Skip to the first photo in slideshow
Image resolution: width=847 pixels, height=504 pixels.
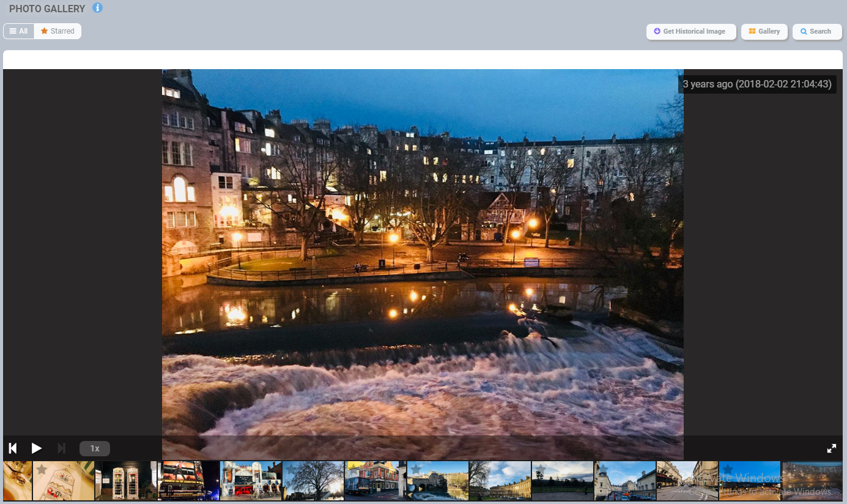(x=12, y=448)
